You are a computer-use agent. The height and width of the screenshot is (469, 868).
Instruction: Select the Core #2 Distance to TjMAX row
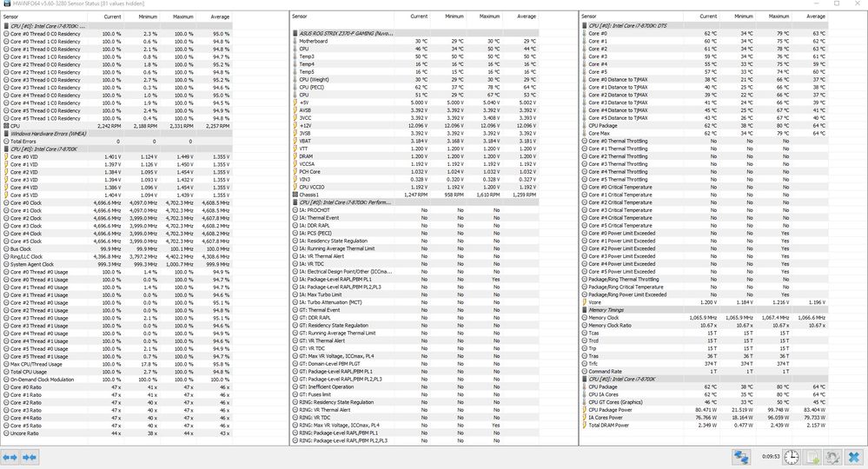pos(704,95)
